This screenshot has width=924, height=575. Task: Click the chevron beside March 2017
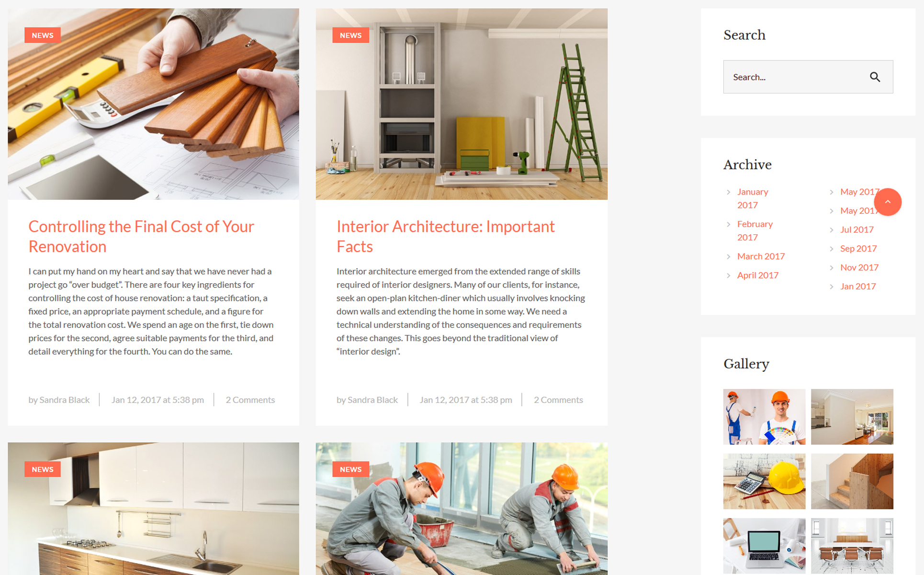point(728,257)
